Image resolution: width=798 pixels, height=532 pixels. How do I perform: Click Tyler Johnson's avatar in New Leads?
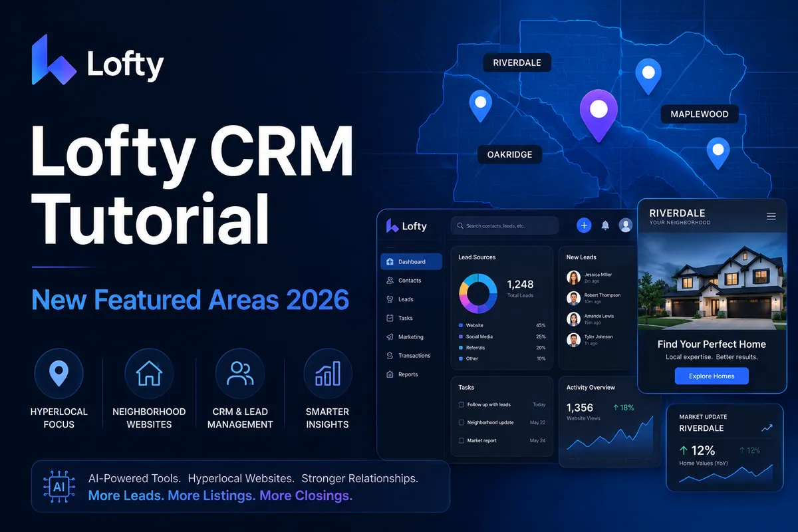(x=573, y=340)
